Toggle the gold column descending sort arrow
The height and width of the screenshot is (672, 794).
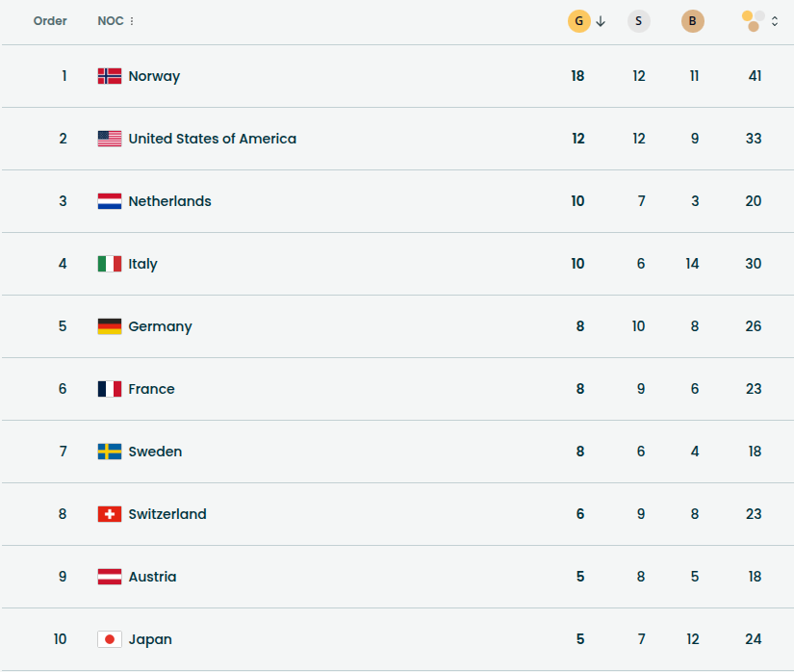tap(601, 21)
